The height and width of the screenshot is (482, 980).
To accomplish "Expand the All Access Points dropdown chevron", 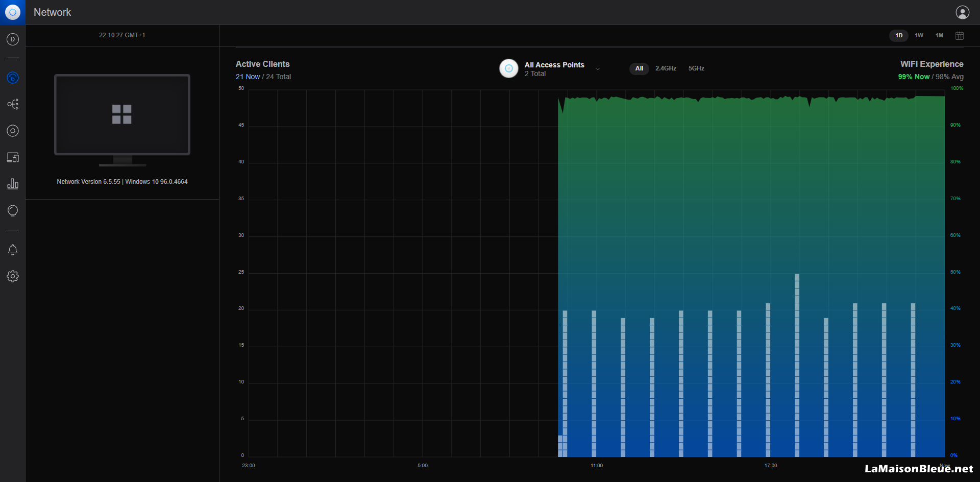I will tap(598, 69).
